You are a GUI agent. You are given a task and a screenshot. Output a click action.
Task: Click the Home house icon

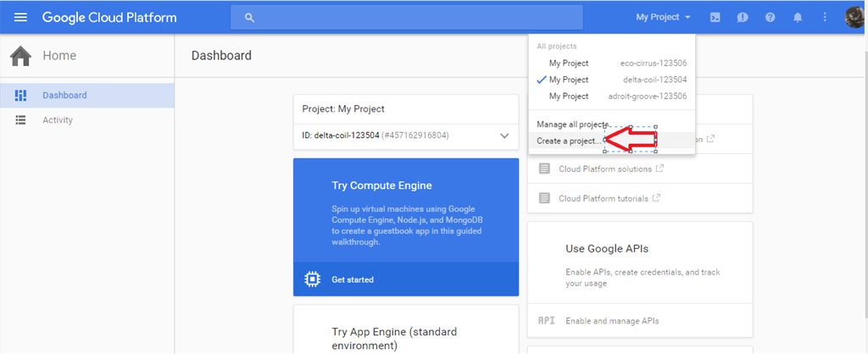pos(20,56)
